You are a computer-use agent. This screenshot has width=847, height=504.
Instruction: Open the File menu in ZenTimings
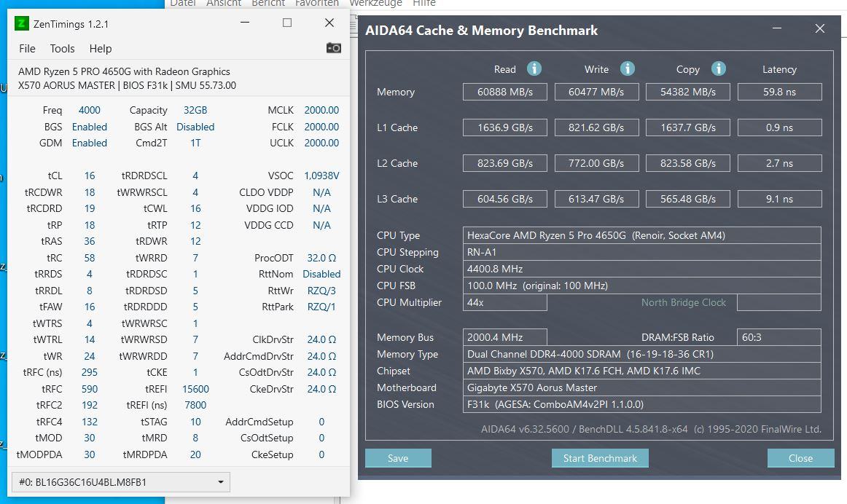pyautogui.click(x=27, y=49)
